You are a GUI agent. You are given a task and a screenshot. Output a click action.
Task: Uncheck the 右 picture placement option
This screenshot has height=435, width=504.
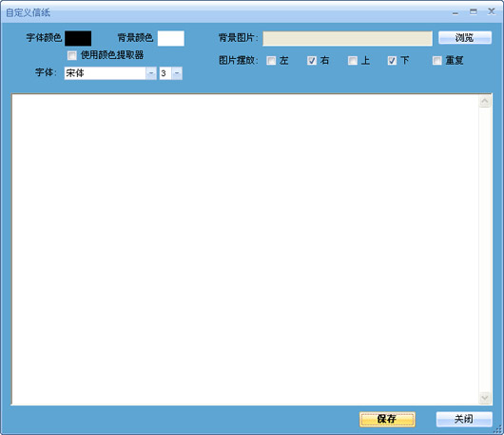click(312, 61)
